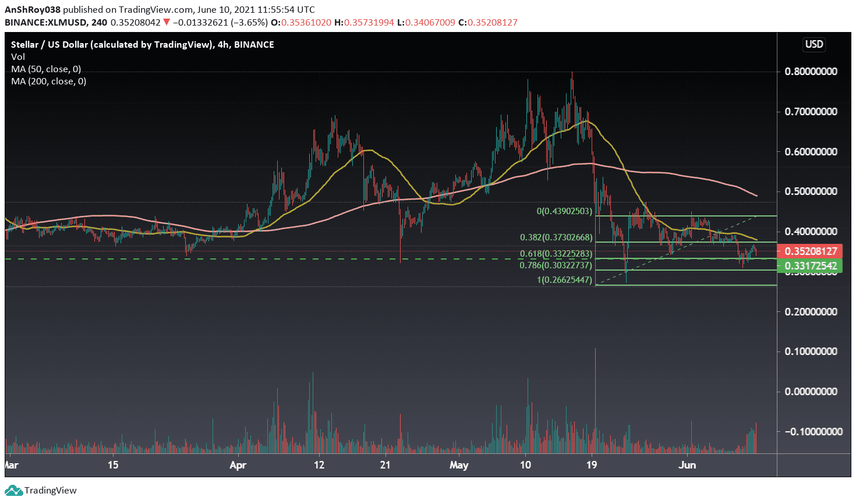Viewport: 856px width, 504px height.
Task: Click the TradingView logo icon
Action: point(14,491)
